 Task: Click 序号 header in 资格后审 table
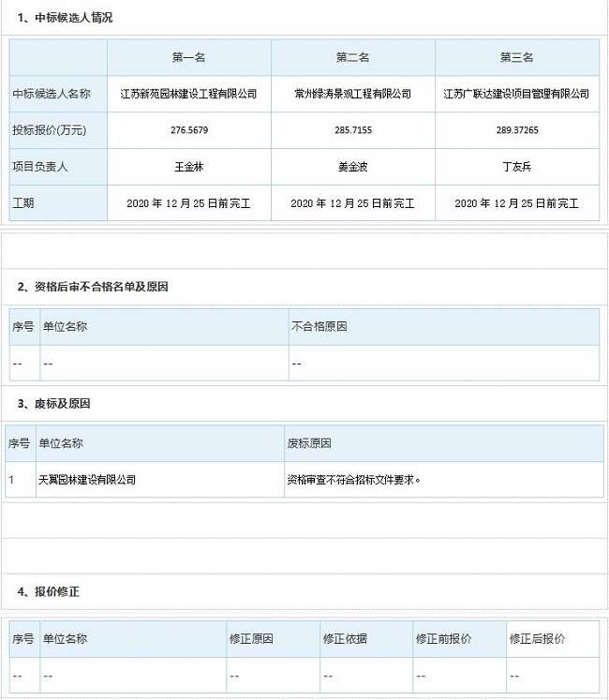pos(23,327)
